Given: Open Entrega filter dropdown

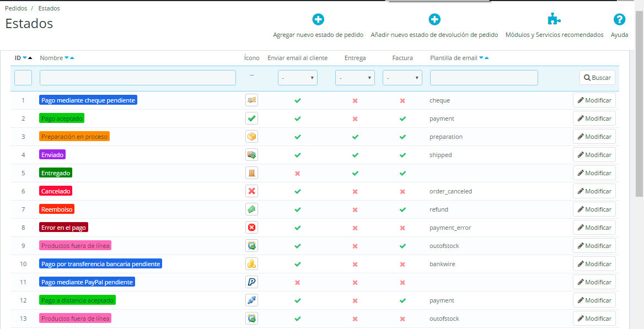Looking at the screenshot, I should point(355,78).
